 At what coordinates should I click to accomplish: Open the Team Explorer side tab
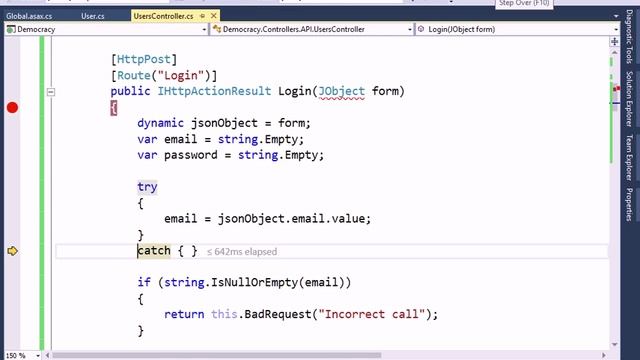point(629,158)
